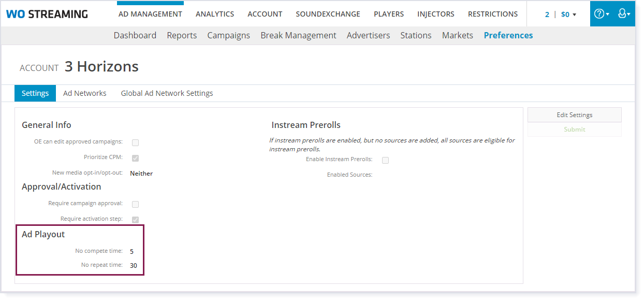Click the Edit Settings button
Viewport: 644px width, 301px height.
pyautogui.click(x=574, y=115)
